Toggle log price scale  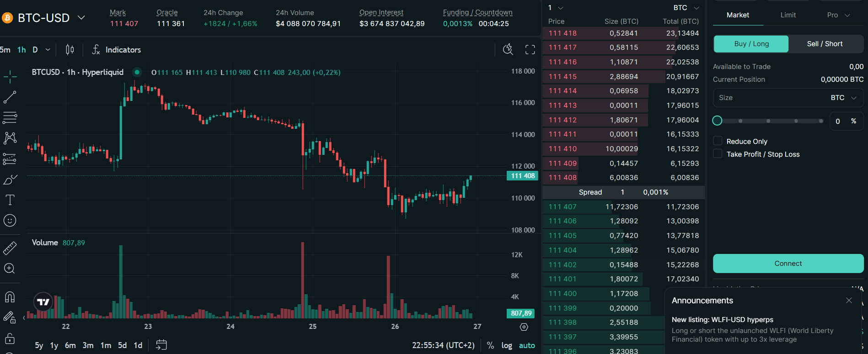coord(507,345)
